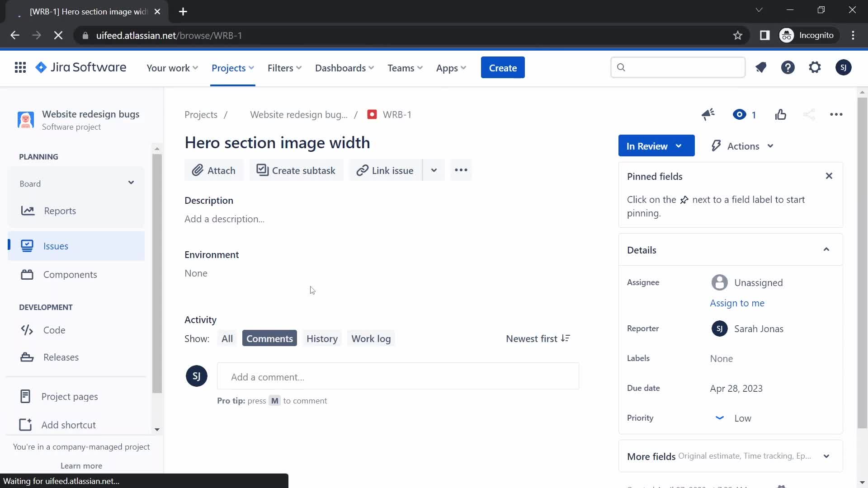Close the Pinned fields panel
This screenshot has height=488, width=868.
pos(829,176)
